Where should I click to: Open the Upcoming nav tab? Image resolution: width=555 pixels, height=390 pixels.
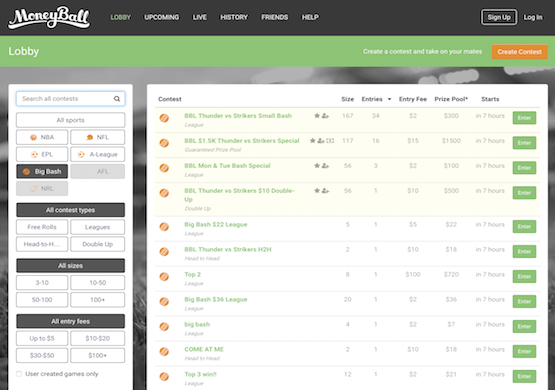tap(161, 17)
